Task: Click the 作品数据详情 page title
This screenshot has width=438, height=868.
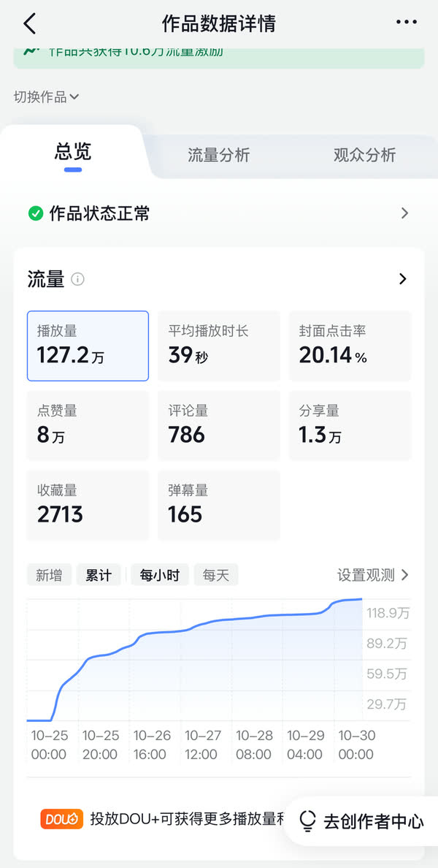Action: pyautogui.click(x=219, y=24)
